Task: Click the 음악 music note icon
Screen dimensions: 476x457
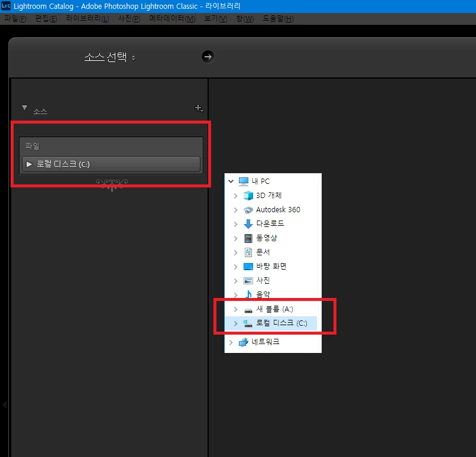Action: [248, 294]
